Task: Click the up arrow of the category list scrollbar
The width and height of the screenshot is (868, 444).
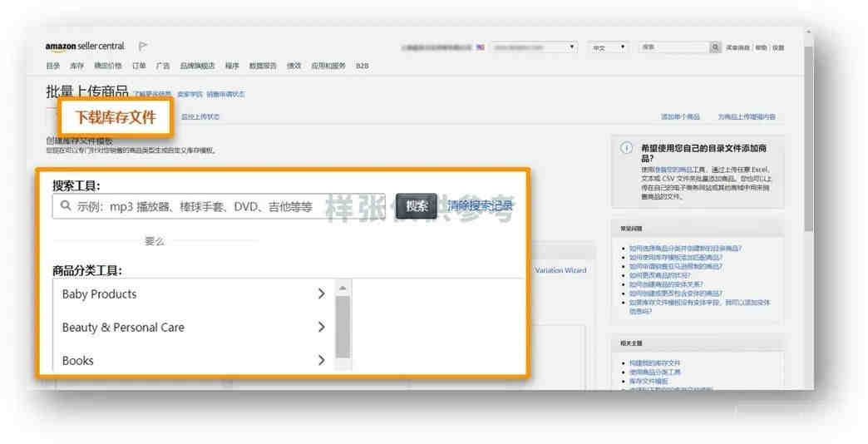Action: (x=343, y=289)
